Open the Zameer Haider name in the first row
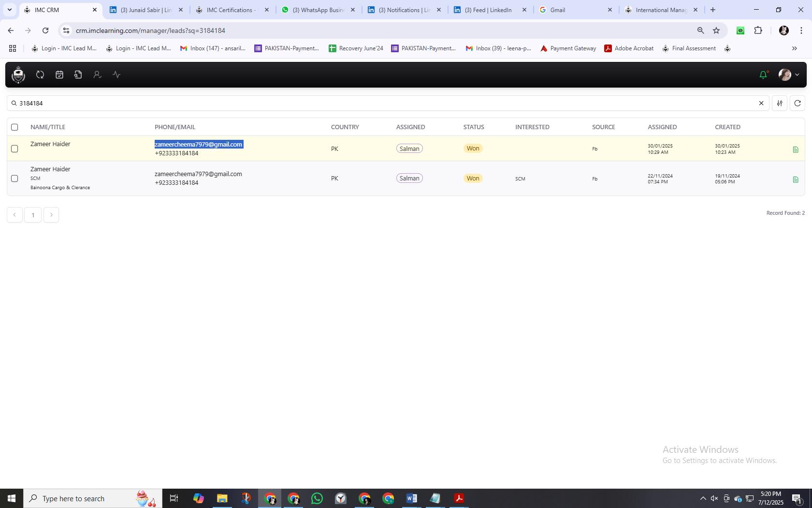The image size is (812, 508). (50, 144)
